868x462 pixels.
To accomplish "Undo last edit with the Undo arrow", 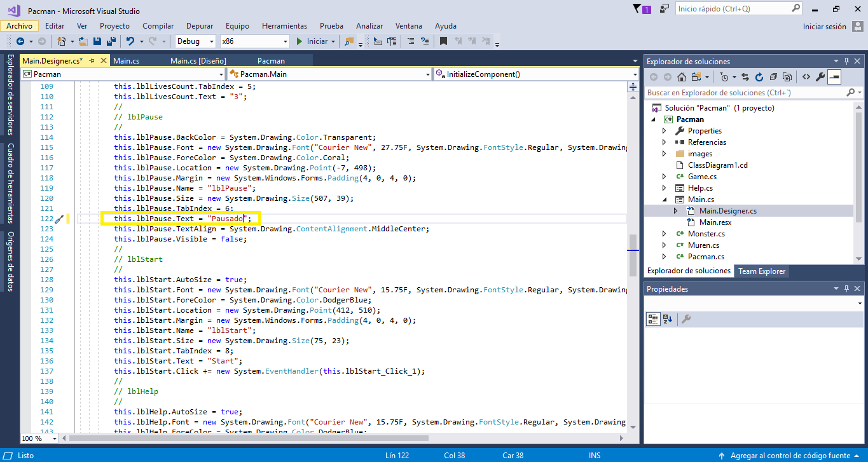I will [130, 40].
